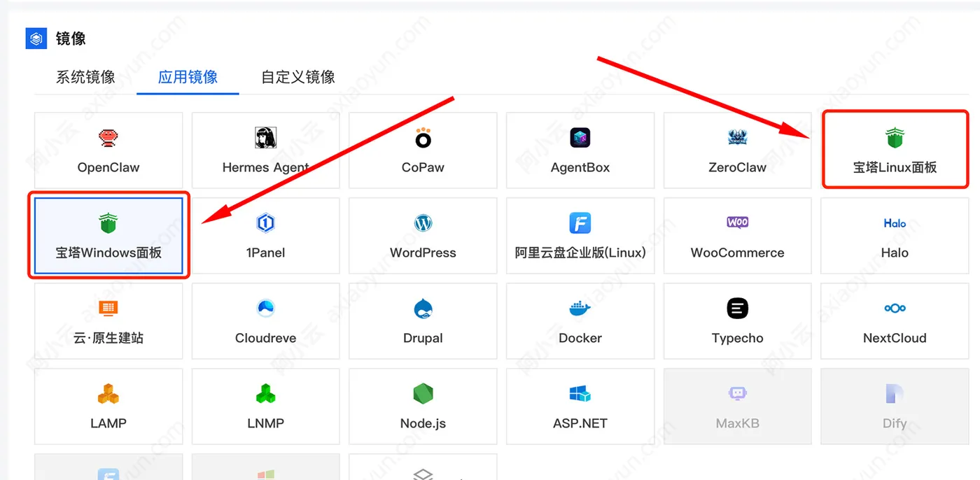Click the disabled MaxKB robot icon
980x480 pixels.
[737, 393]
